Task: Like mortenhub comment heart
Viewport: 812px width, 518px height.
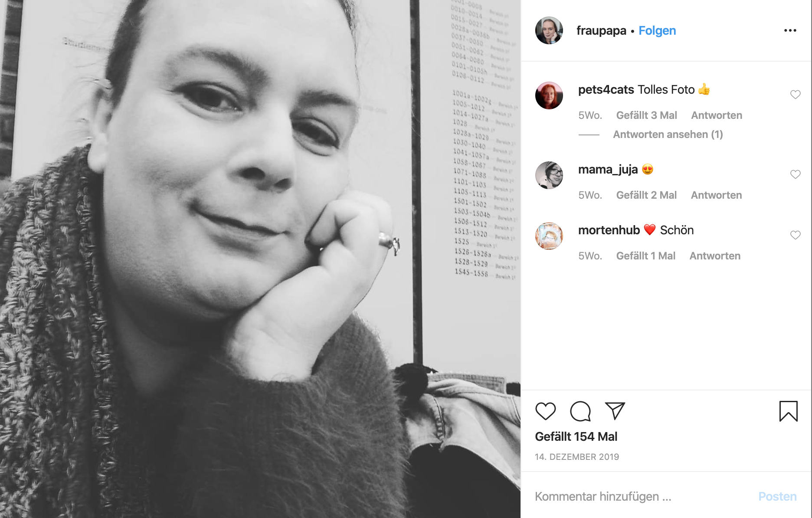Action: [795, 235]
